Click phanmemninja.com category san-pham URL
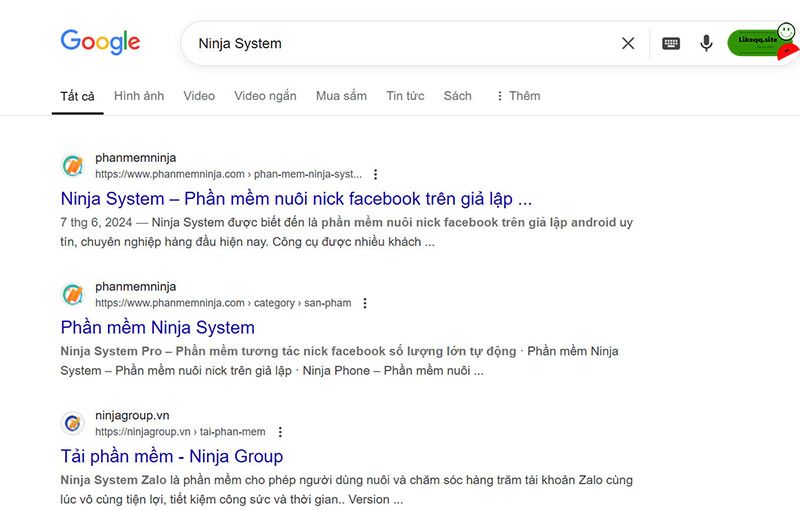 click(223, 303)
